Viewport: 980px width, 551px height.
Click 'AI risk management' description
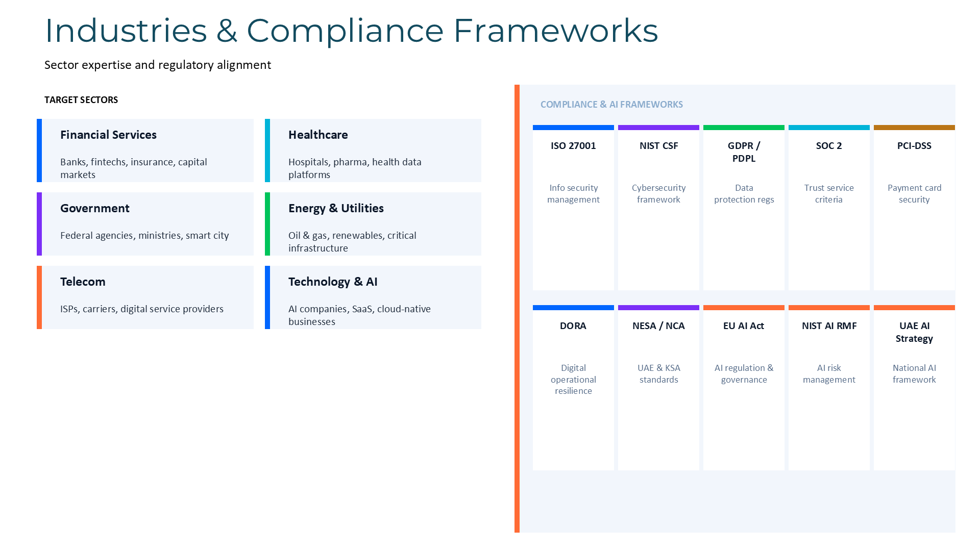coord(829,374)
